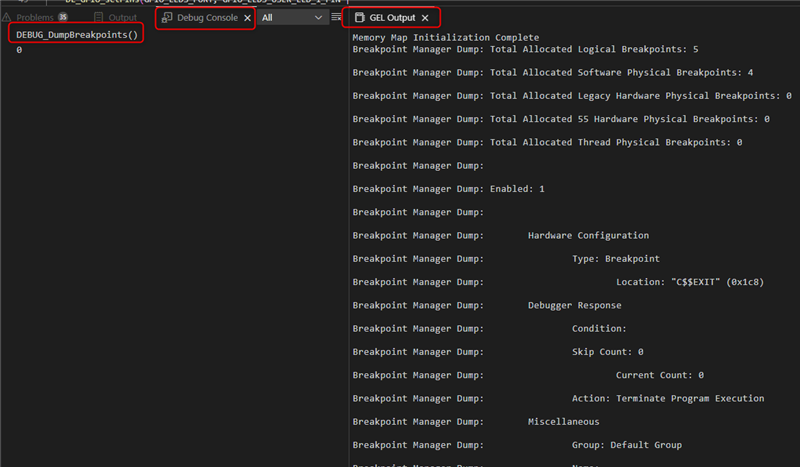Click 'Total Allocated Logical Breakpoints: 5' line
The image size is (800, 467).
coord(525,49)
